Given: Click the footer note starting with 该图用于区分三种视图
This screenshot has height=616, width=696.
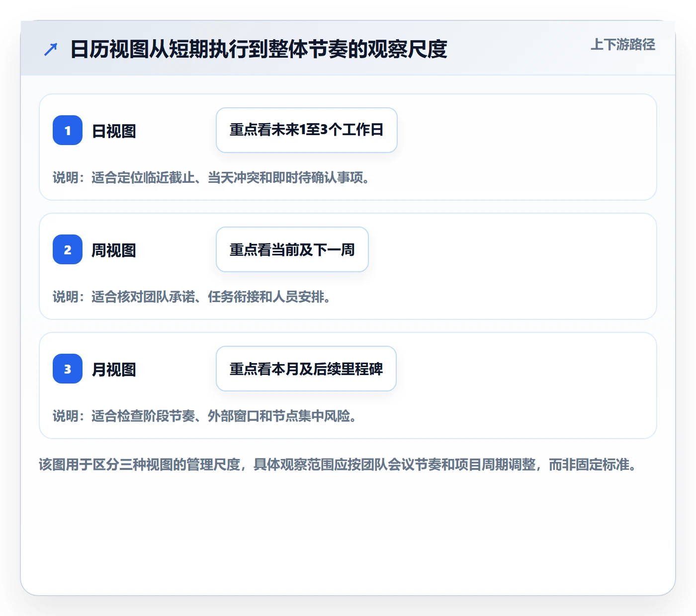Looking at the screenshot, I should [338, 464].
